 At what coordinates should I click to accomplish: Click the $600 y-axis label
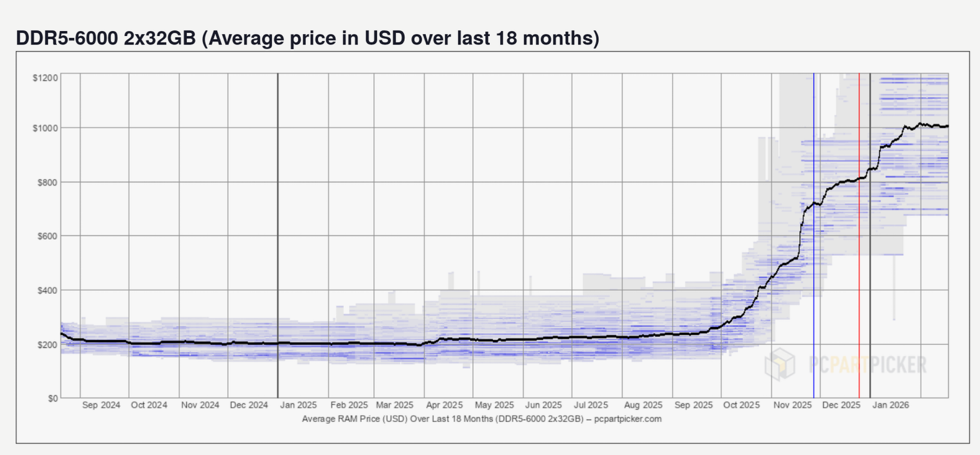point(47,236)
